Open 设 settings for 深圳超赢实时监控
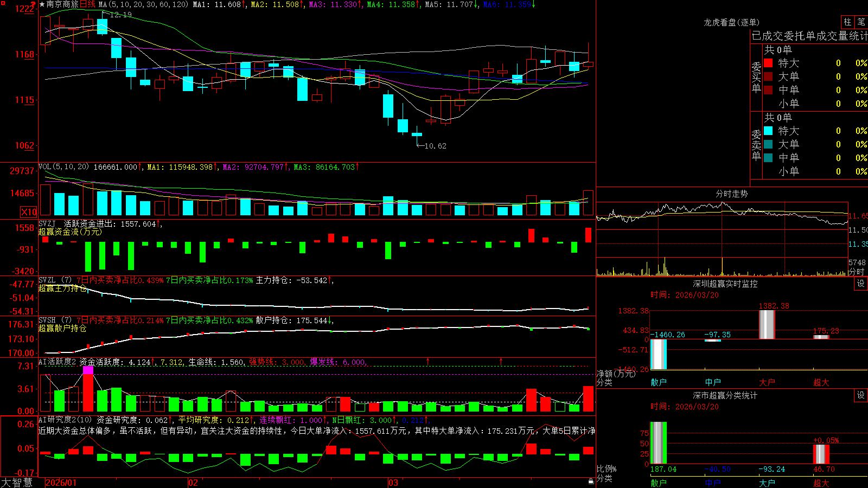The height and width of the screenshot is (488, 868). pos(861,284)
